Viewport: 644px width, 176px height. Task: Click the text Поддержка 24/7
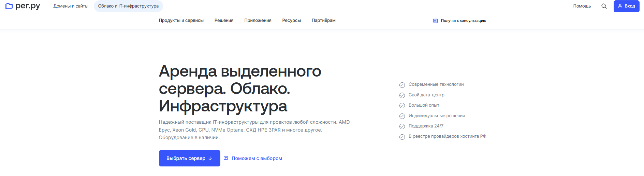point(426,126)
